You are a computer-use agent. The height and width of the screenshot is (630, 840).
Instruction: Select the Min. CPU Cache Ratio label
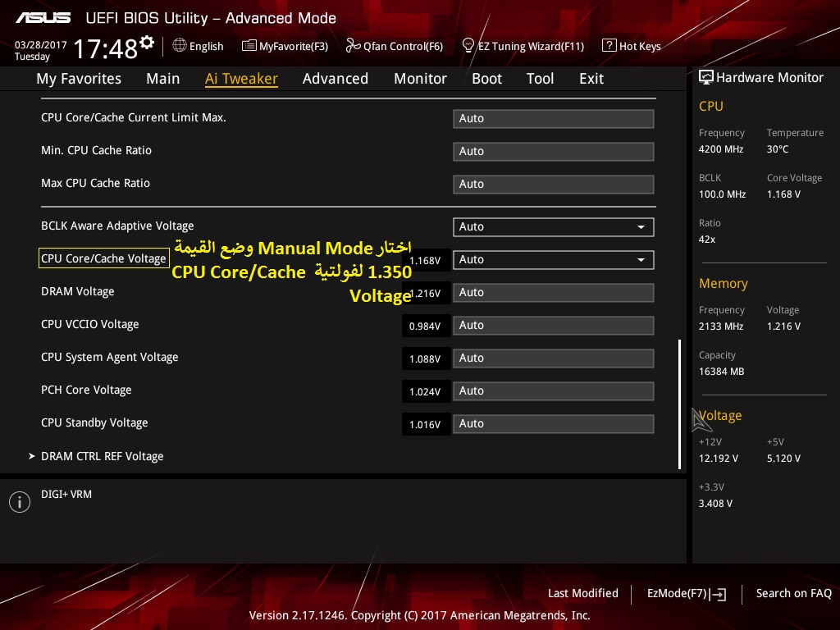pos(97,151)
